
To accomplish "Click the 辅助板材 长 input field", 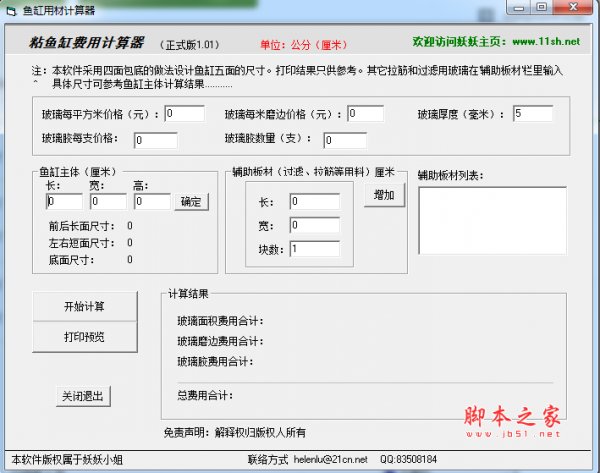I will [315, 201].
